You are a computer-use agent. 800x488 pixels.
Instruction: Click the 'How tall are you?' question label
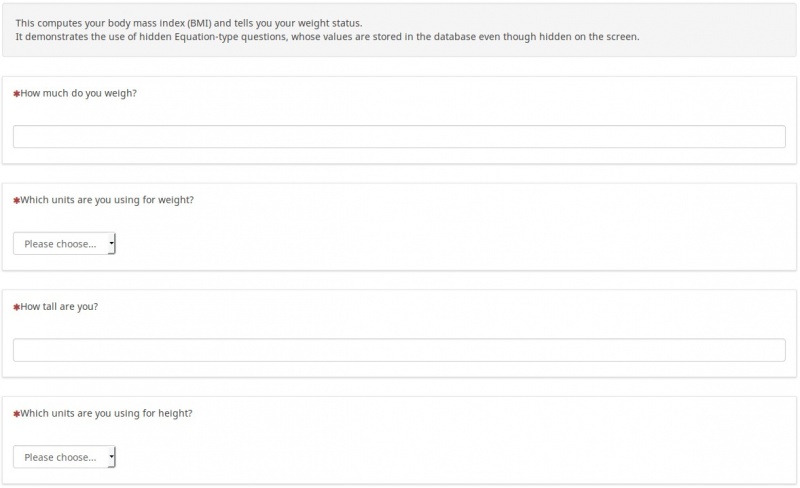click(59, 307)
